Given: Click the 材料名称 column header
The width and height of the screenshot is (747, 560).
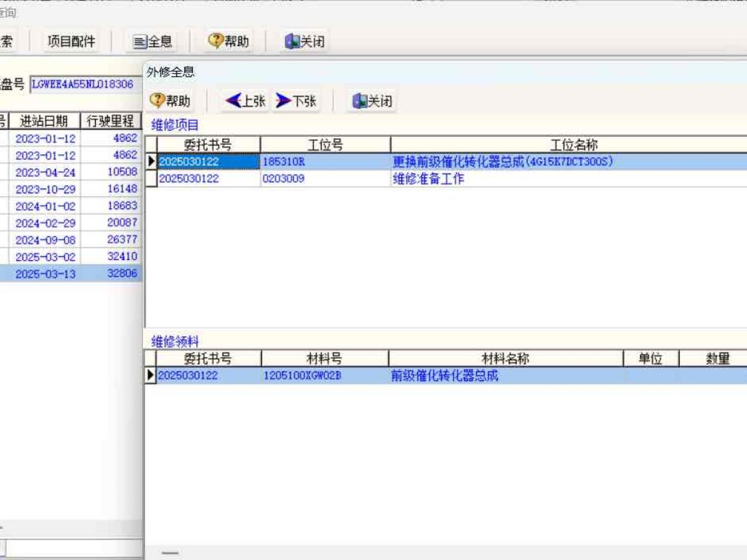Looking at the screenshot, I should [505, 359].
